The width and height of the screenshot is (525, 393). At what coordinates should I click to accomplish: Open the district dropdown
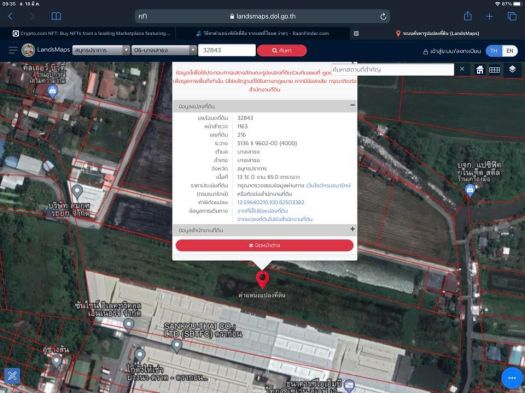[164, 50]
